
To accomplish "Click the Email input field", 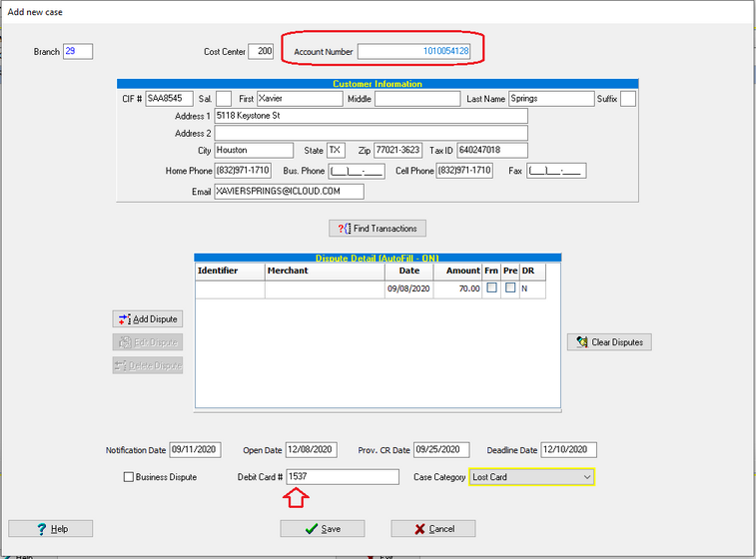I will tap(289, 192).
